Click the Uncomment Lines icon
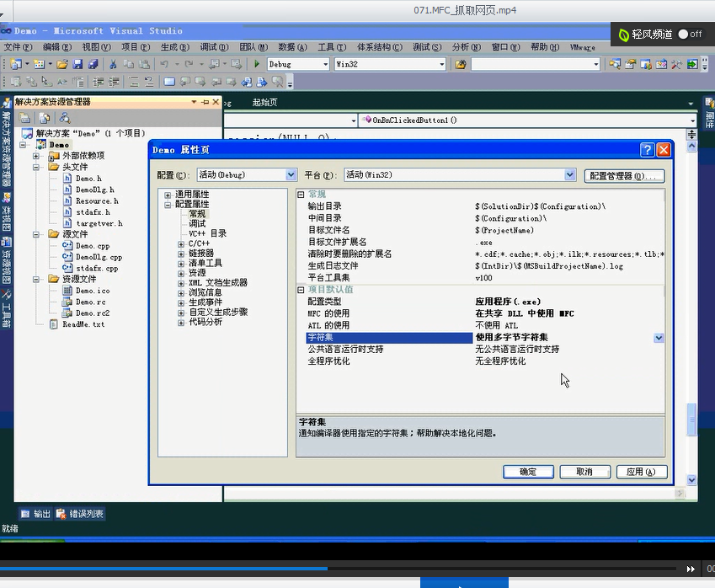Image resolution: width=715 pixels, height=588 pixels. [149, 82]
